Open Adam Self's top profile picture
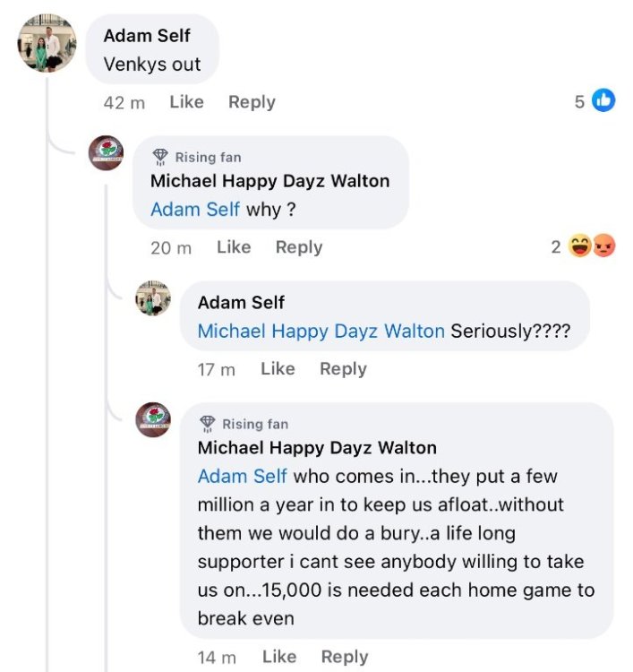The width and height of the screenshot is (633, 672). (x=47, y=44)
